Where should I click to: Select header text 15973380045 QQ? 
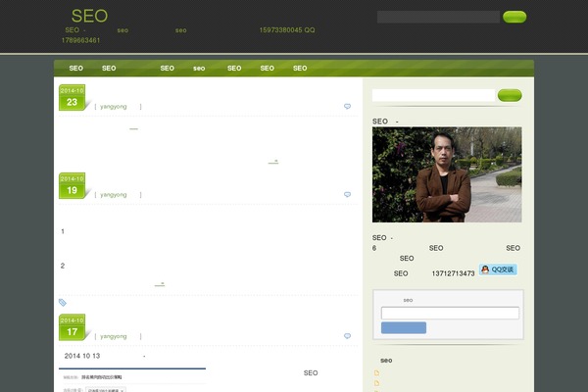click(287, 30)
